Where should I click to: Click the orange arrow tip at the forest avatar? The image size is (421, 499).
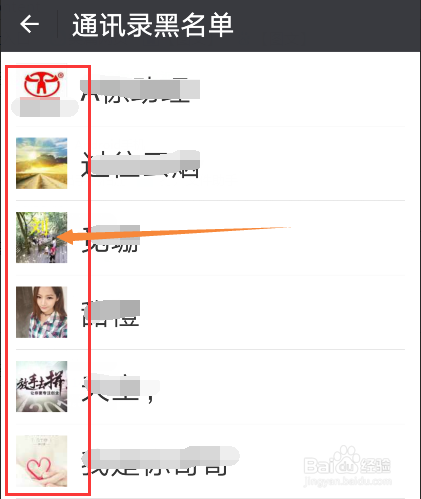62,237
